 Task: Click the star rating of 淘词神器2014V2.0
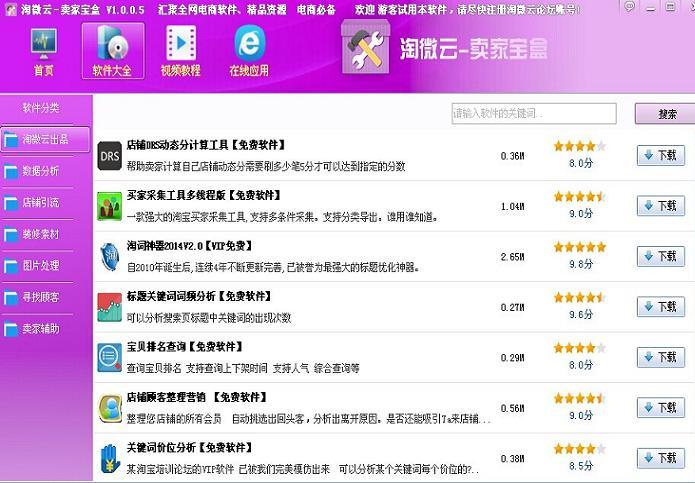point(580,247)
